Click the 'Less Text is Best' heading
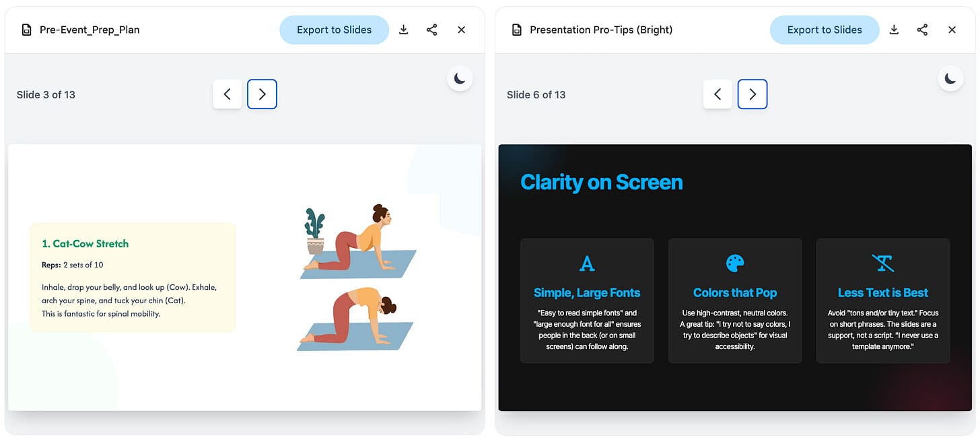The image size is (980, 442). pyautogui.click(x=883, y=292)
